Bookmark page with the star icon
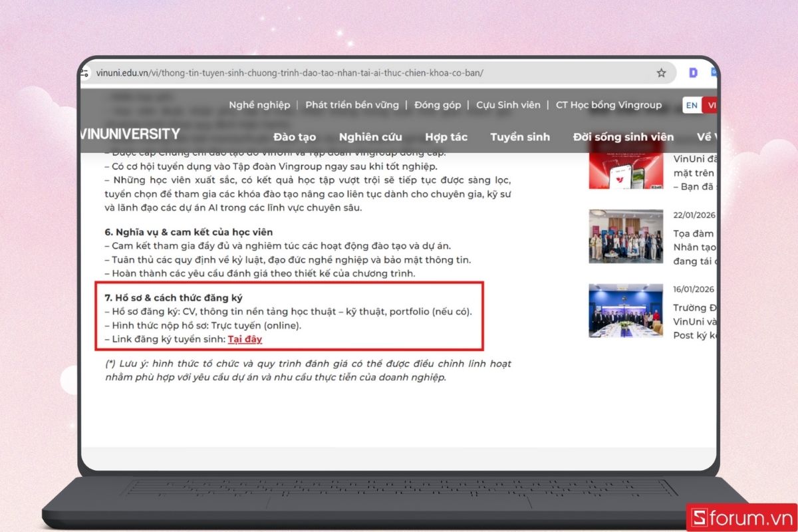 point(661,72)
